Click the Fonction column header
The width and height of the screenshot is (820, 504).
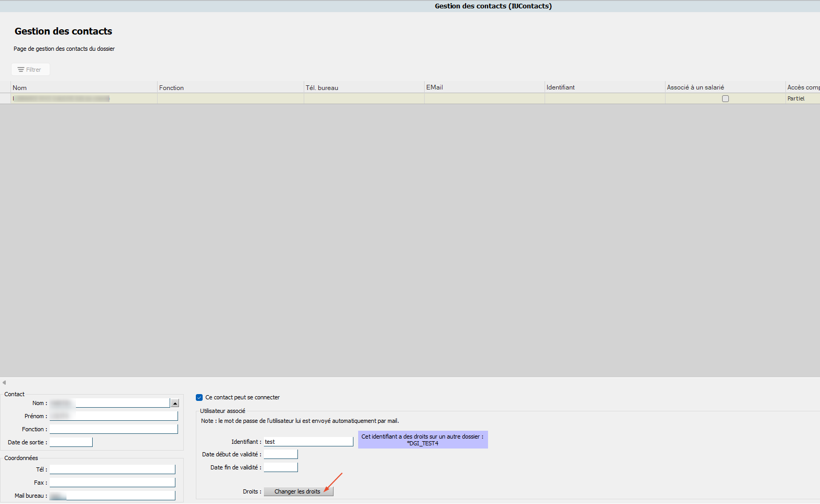pyautogui.click(x=230, y=88)
